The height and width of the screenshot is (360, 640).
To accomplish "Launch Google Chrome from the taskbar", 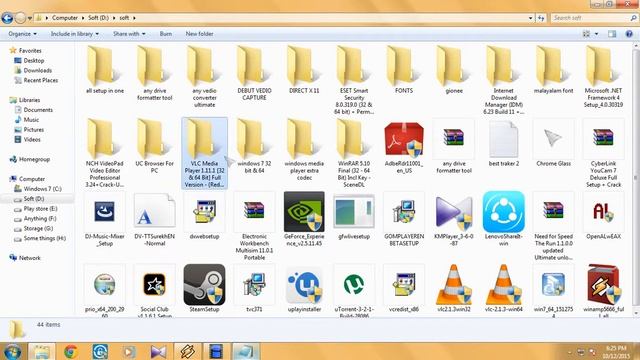I will point(71,351).
